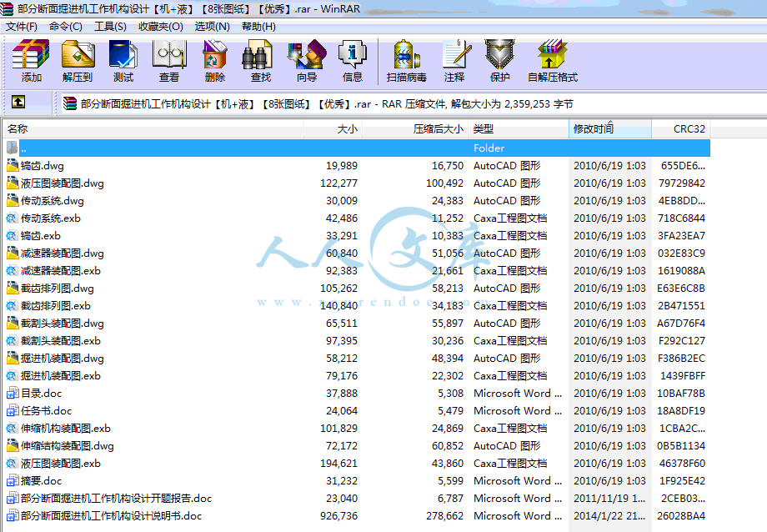Sort by the 压缩后大小 column header
Screen dimensions: 767x532
click(x=415, y=128)
